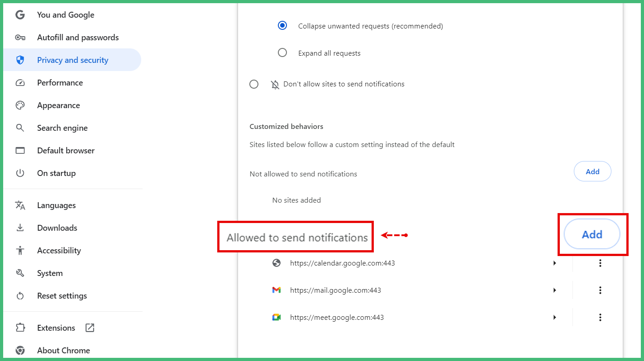The height and width of the screenshot is (361, 644).
Task: Open three-dot menu for calendar.google.com
Action: click(x=600, y=263)
